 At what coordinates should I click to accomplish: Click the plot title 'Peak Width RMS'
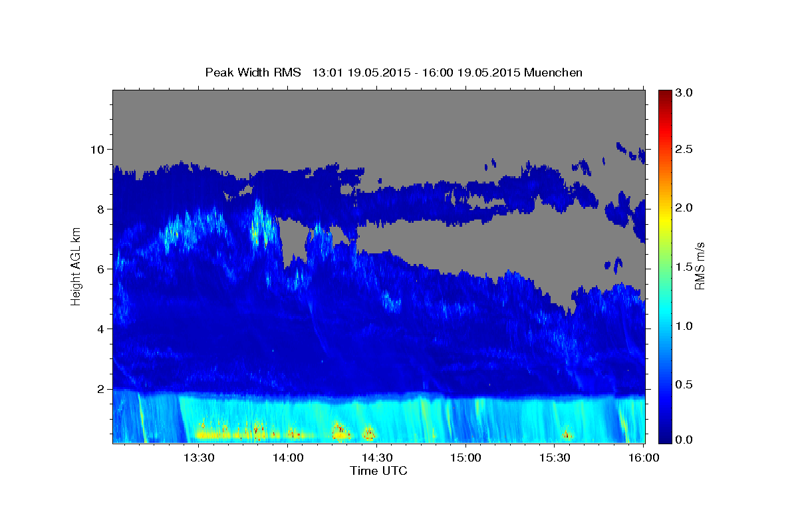tap(253, 72)
